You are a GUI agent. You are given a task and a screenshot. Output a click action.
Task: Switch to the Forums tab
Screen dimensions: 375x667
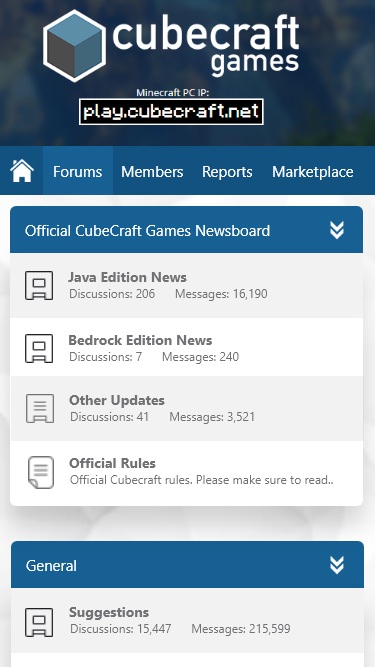[78, 171]
